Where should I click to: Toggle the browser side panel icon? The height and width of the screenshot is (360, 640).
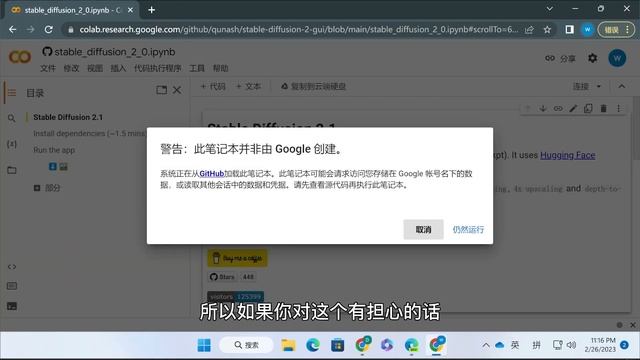(569, 29)
